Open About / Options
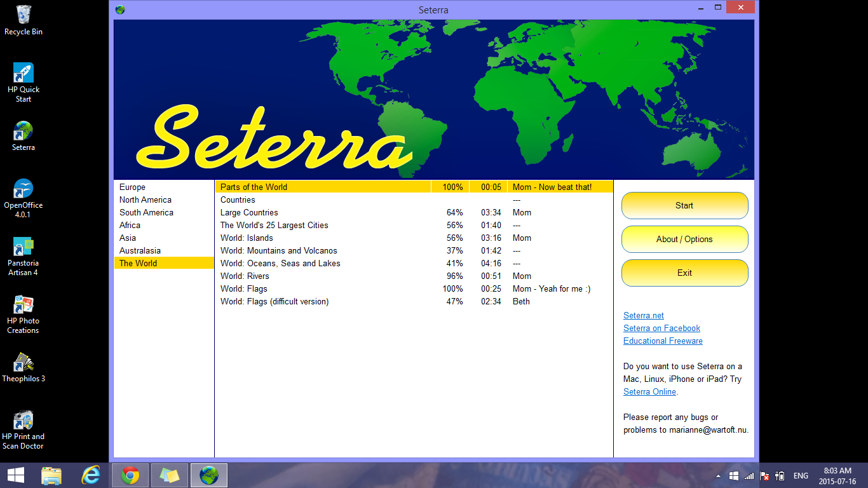Viewport: 868px width, 488px height. click(x=684, y=239)
